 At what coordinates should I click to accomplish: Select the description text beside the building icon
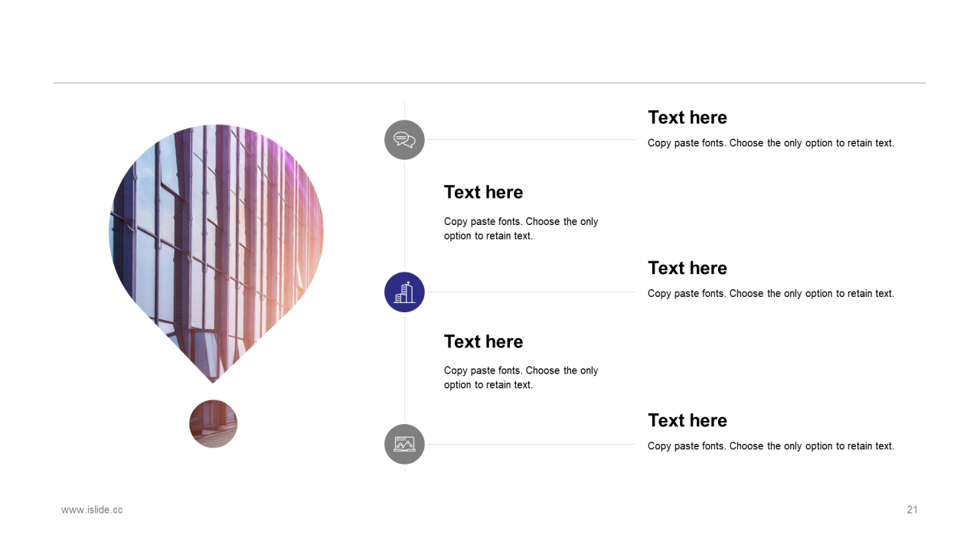[771, 294]
